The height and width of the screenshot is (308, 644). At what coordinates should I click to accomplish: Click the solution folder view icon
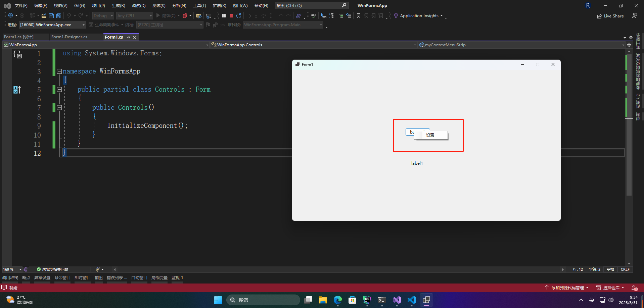[199, 15]
